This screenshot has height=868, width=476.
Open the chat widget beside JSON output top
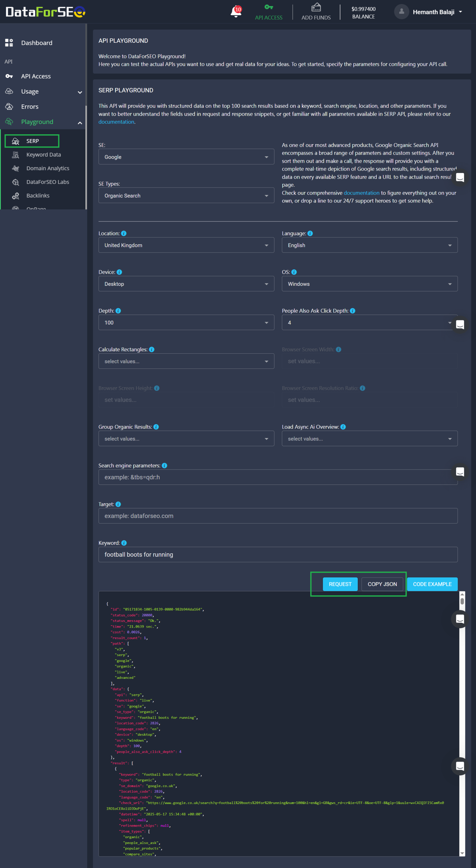click(460, 619)
